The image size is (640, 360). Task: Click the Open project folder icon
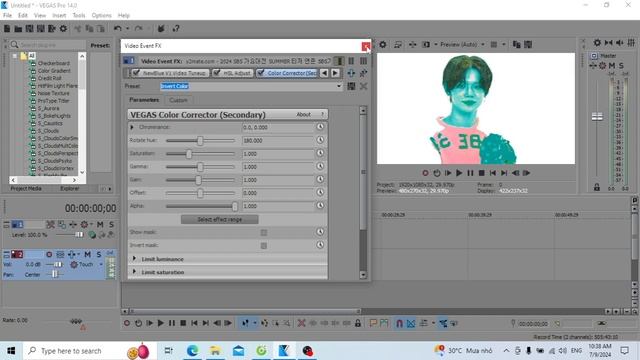(18, 29)
